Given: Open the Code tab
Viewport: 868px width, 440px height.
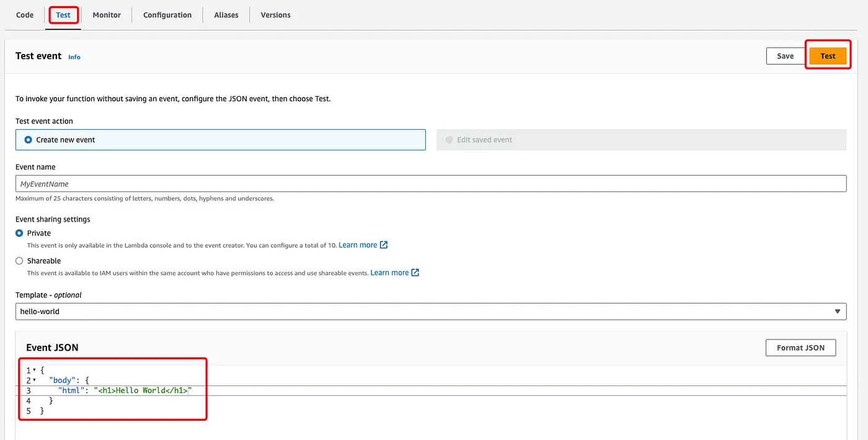Looking at the screenshot, I should [x=25, y=15].
